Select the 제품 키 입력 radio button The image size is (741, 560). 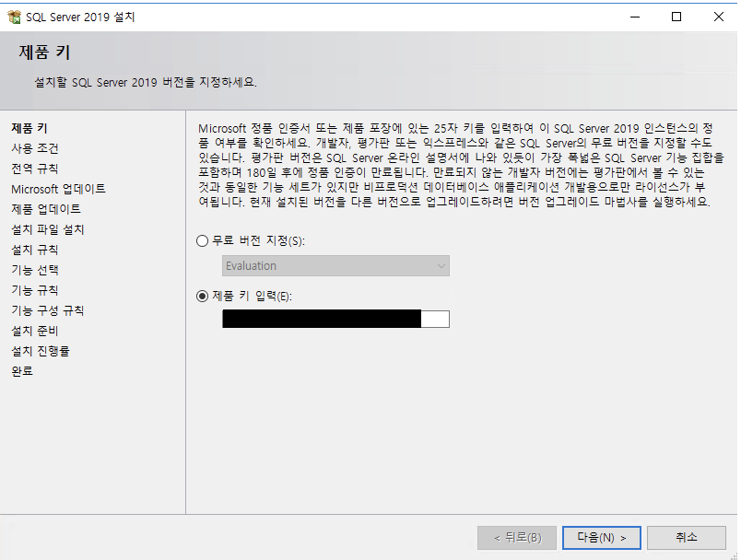(202, 296)
